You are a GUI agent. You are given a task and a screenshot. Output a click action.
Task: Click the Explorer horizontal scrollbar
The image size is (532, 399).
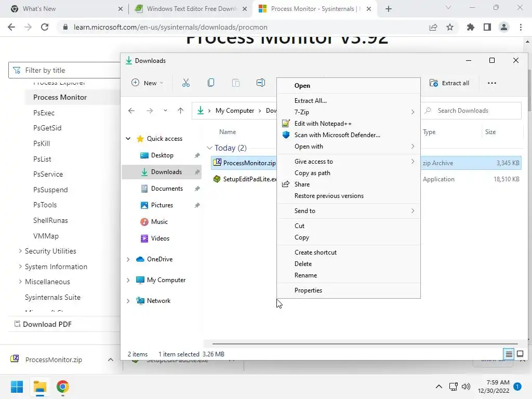[365, 344]
